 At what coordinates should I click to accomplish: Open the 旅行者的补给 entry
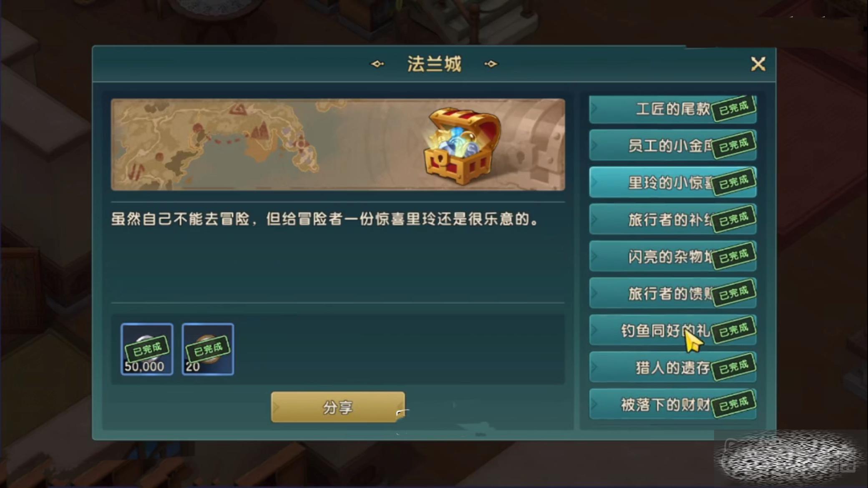pyautogui.click(x=673, y=219)
